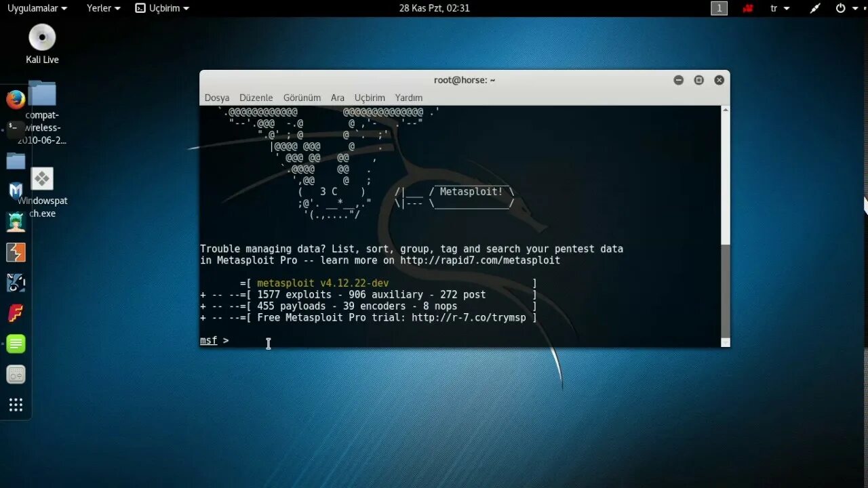Click the '455 payloads - 39 encoders' line
Image resolution: width=868 pixels, height=488 pixels.
pyautogui.click(x=368, y=306)
